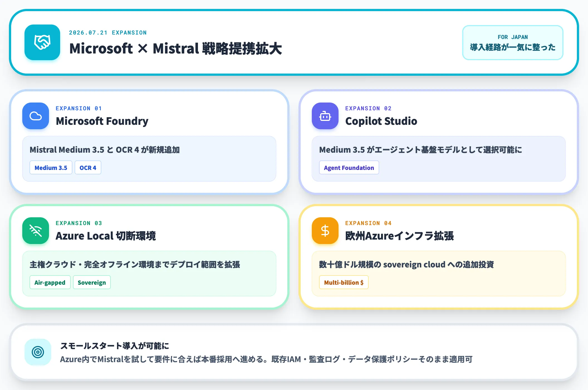Select the Sovereign tag
The height and width of the screenshot is (390, 588).
click(92, 282)
